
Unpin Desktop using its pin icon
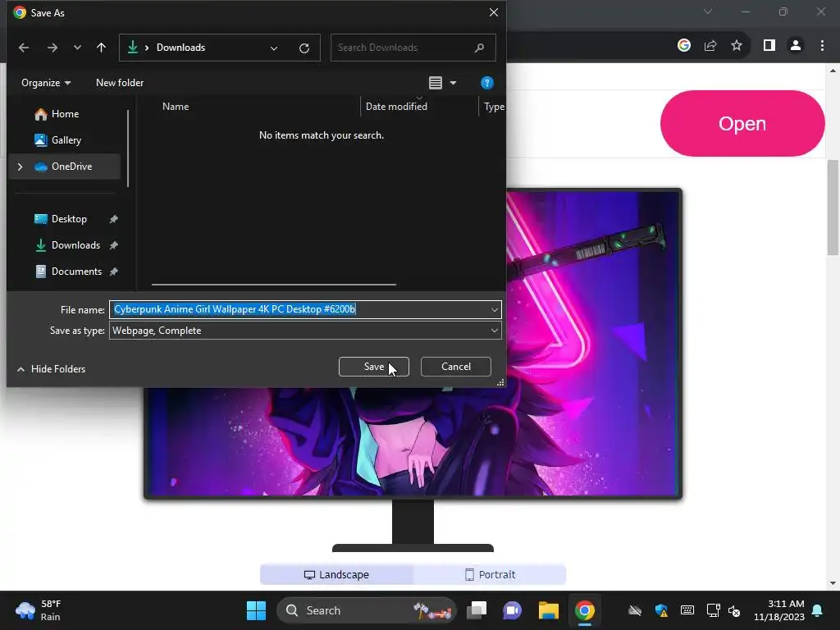click(x=113, y=218)
